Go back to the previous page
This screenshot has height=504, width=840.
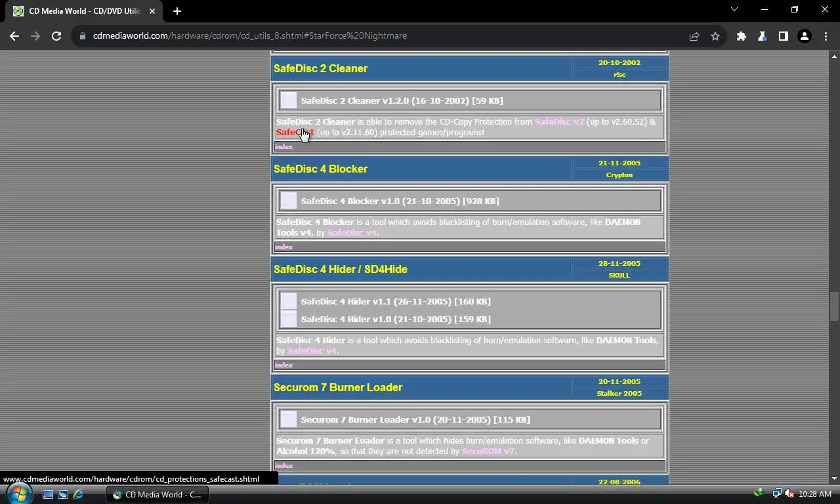[x=14, y=36]
